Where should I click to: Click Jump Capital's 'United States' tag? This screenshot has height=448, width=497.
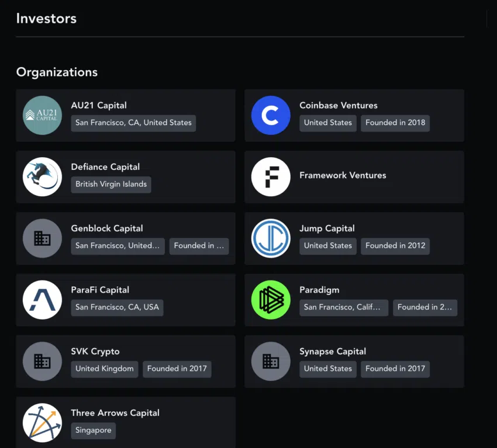coord(328,246)
